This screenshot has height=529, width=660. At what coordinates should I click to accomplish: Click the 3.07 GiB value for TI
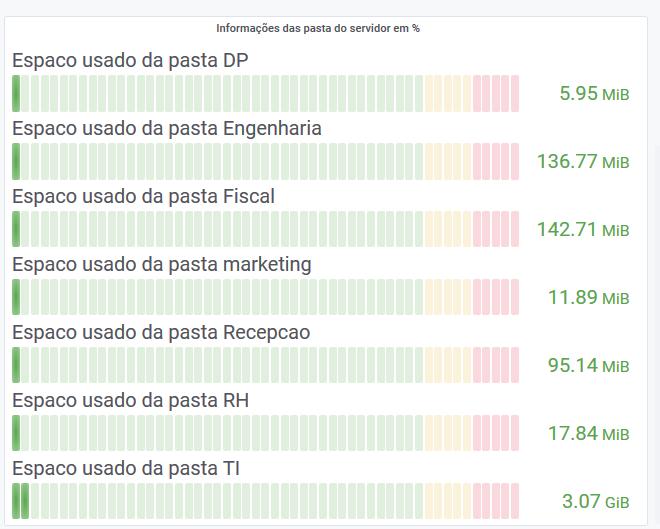[x=595, y=502]
